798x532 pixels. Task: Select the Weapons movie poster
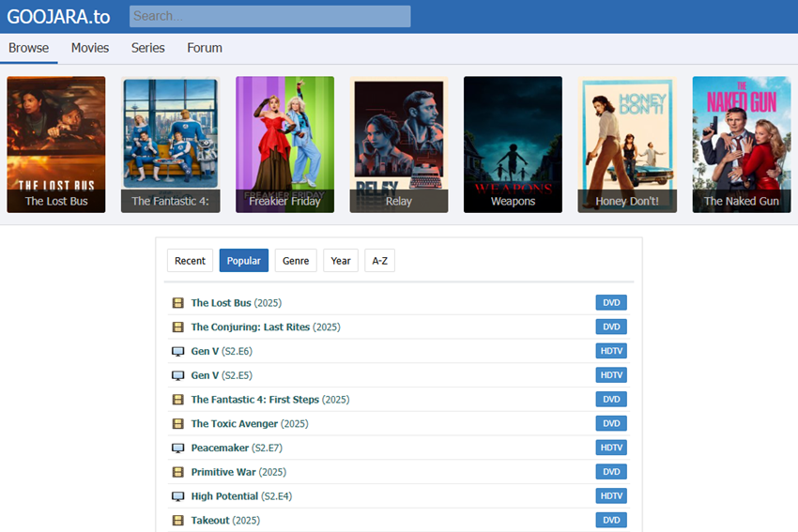click(513, 144)
